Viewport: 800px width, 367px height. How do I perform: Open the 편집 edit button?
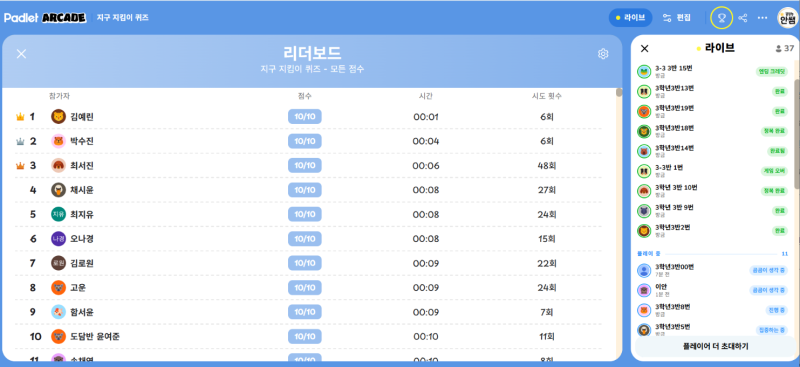(x=677, y=18)
